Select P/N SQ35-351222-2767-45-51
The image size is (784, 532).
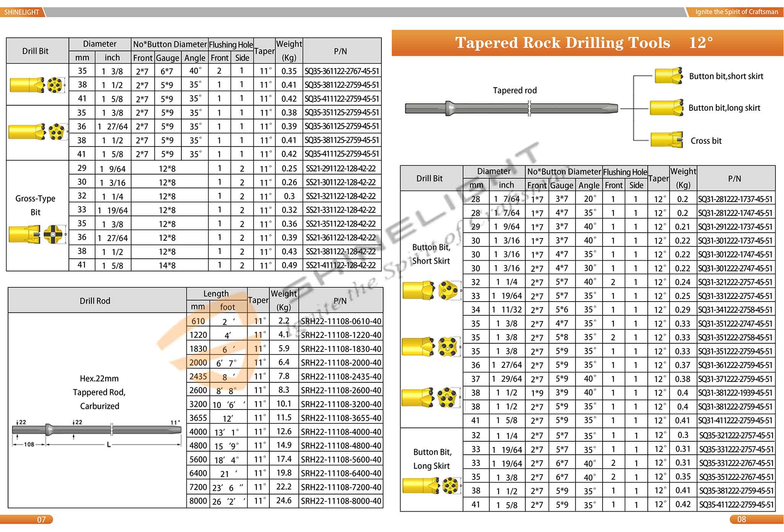(737, 477)
